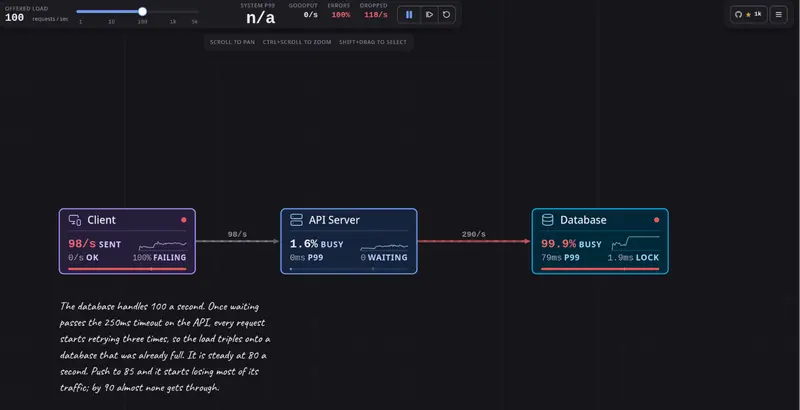This screenshot has height=410, width=800.
Task: Click the Errors 100% readout
Action: 341,15
